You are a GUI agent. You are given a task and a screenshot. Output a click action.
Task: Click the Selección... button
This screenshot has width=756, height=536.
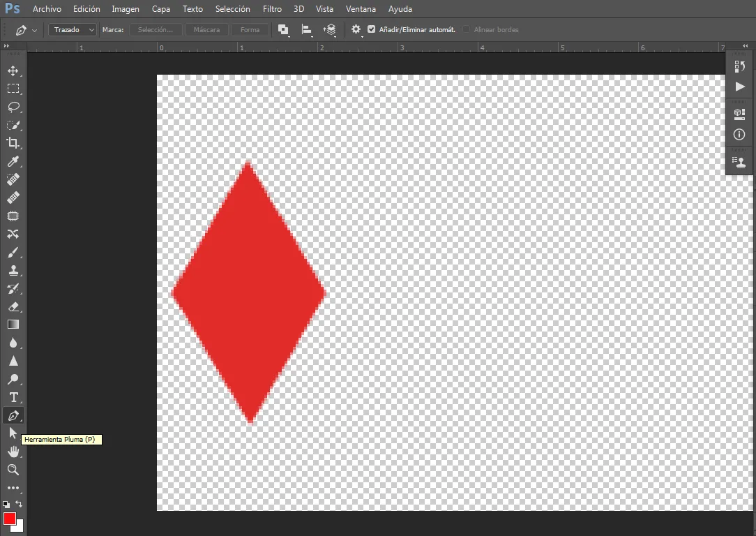tap(156, 30)
